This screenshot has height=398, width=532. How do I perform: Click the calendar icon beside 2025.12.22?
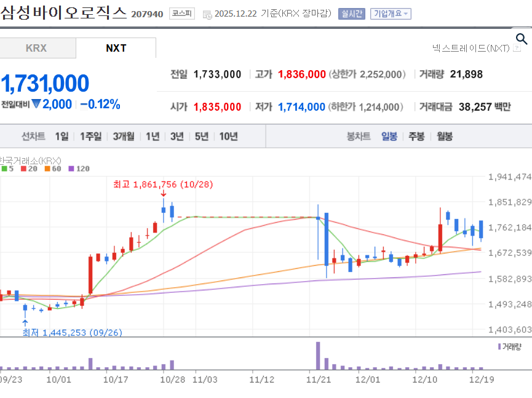pos(207,15)
